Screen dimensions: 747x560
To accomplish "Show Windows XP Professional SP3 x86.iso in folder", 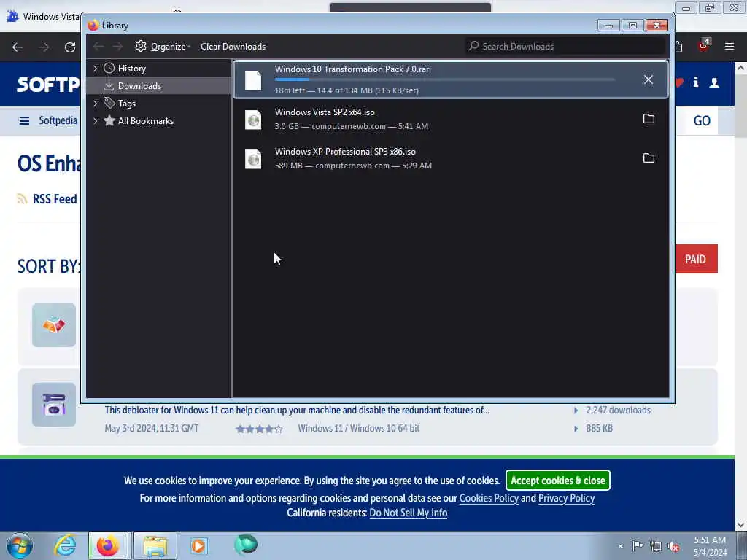I will click(649, 157).
